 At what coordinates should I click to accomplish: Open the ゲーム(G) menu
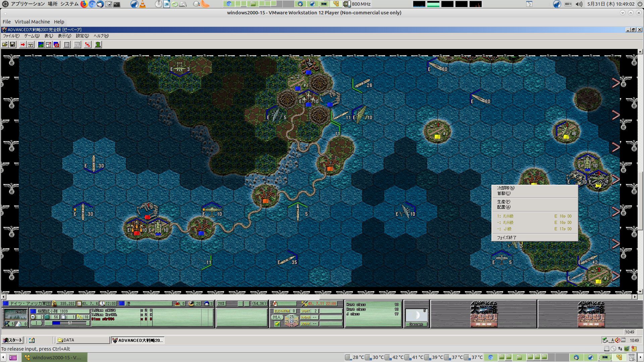32,36
